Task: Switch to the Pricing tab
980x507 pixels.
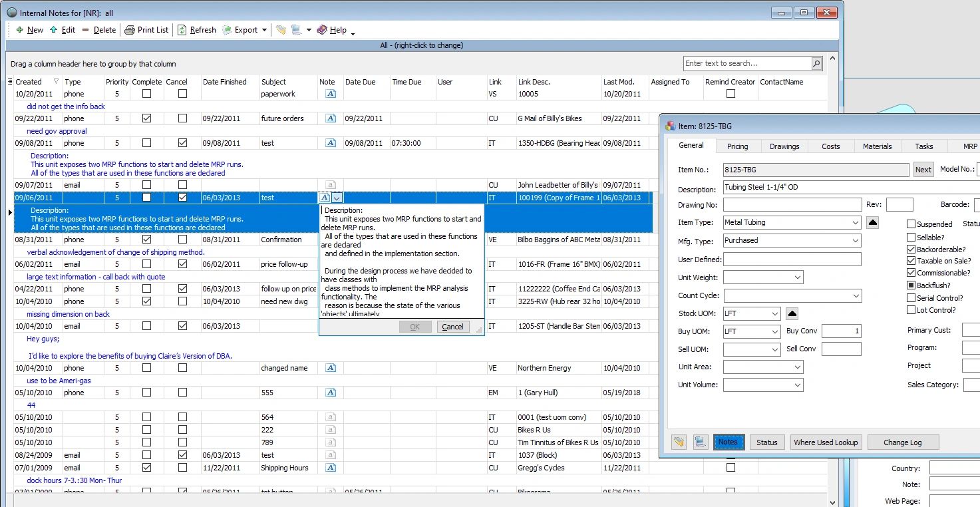Action: [x=737, y=146]
